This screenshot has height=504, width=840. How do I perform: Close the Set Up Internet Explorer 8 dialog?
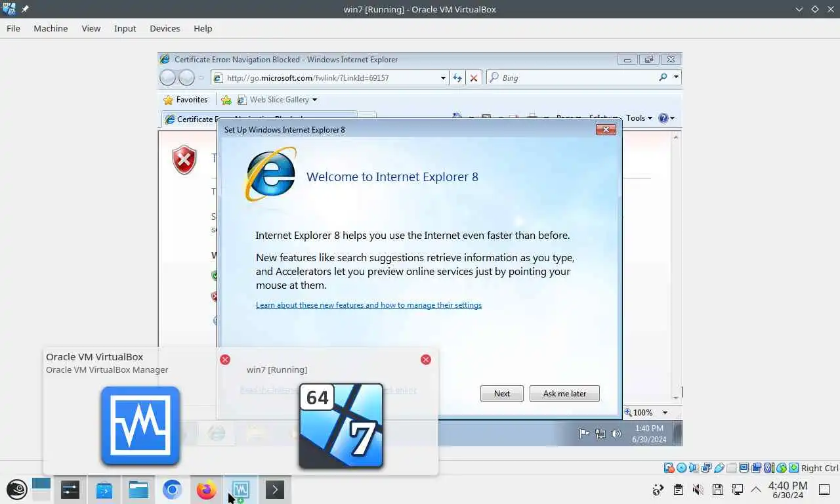tap(606, 129)
